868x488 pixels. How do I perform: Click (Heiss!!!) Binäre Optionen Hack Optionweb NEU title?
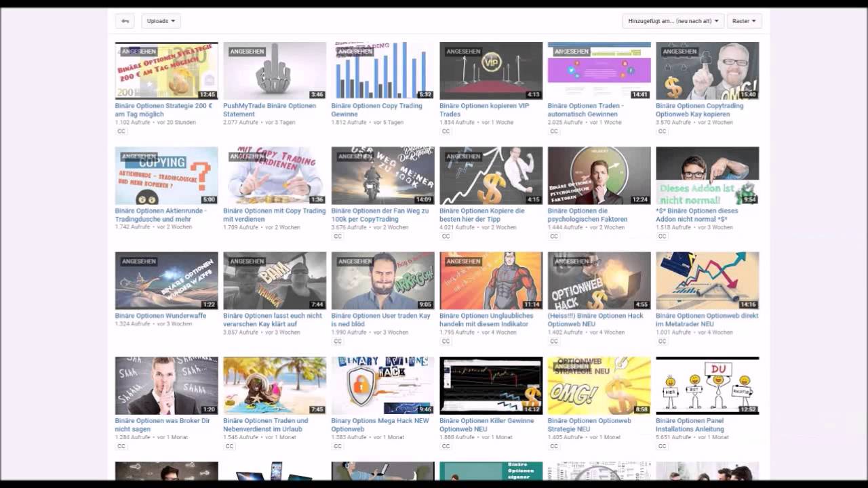coord(595,320)
